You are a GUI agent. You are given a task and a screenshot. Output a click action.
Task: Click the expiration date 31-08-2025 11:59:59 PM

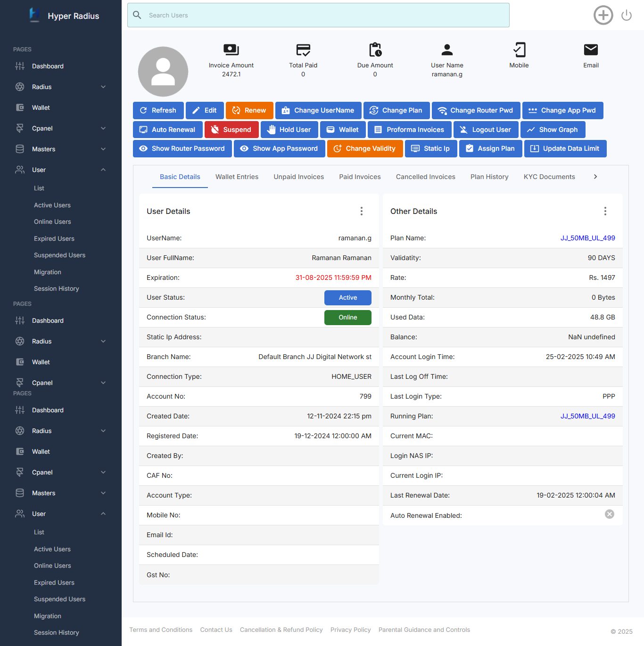tap(333, 278)
